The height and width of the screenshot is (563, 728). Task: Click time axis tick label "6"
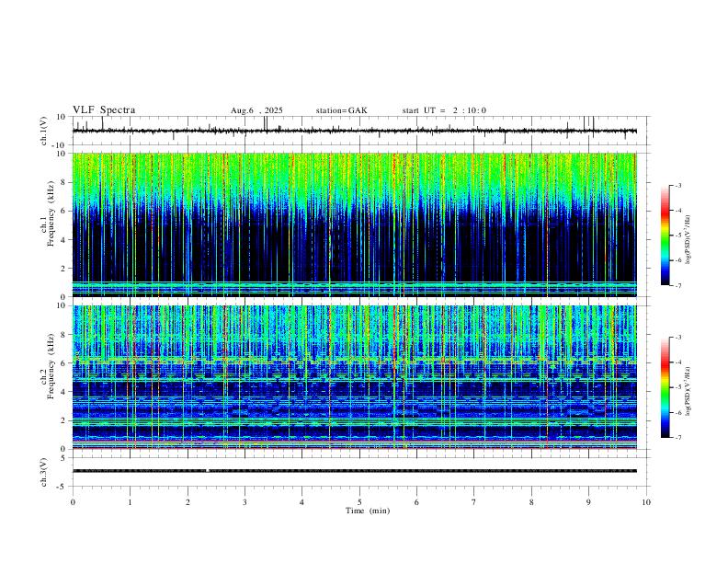click(x=417, y=502)
